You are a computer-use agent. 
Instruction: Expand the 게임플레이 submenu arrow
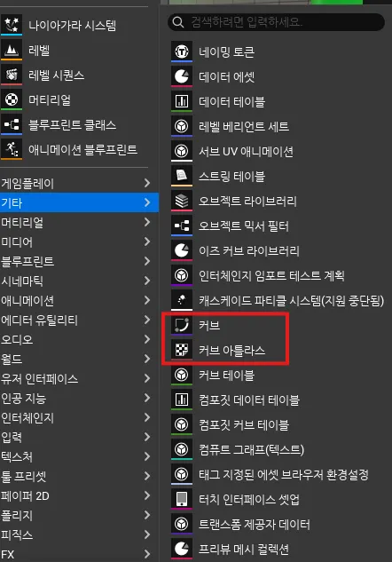pos(147,183)
